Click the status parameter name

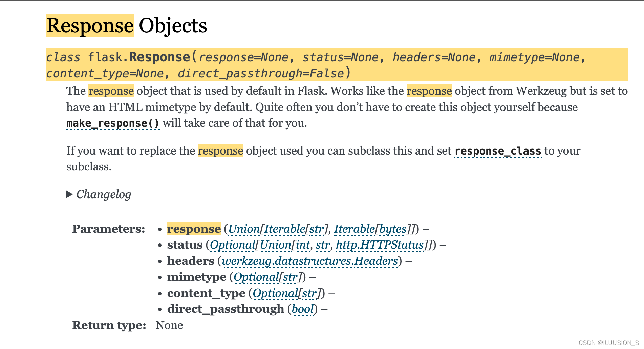pyautogui.click(x=185, y=245)
